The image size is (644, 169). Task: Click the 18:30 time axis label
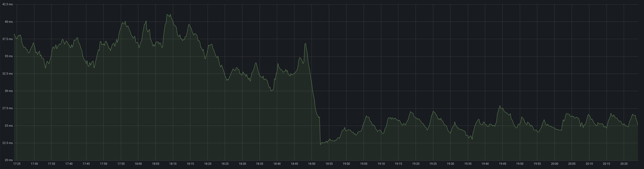(242, 164)
